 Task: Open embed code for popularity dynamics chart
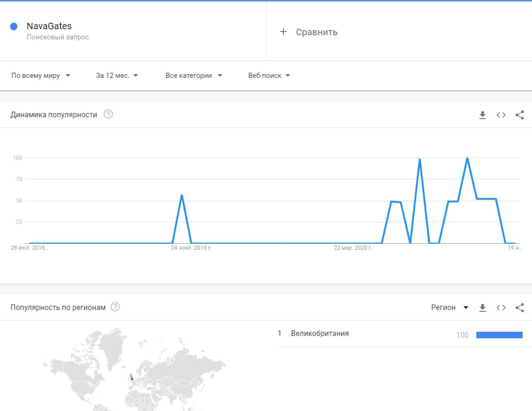click(x=501, y=115)
